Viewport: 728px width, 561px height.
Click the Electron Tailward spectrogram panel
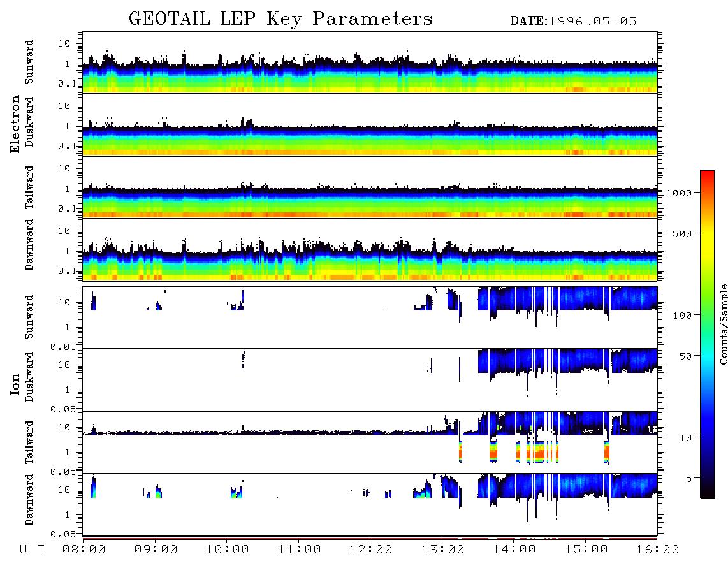point(370,187)
